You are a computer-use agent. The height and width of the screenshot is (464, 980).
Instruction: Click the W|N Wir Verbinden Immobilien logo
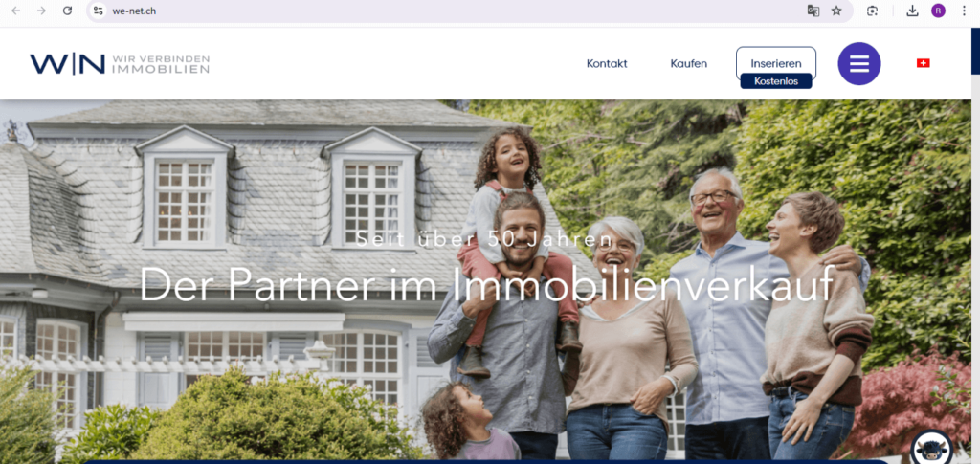[120, 64]
